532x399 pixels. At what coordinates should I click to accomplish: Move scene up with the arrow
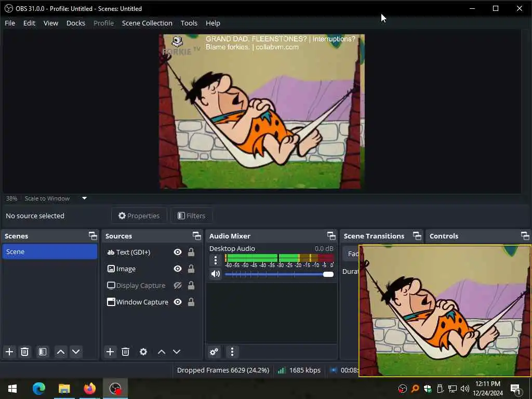click(x=61, y=352)
